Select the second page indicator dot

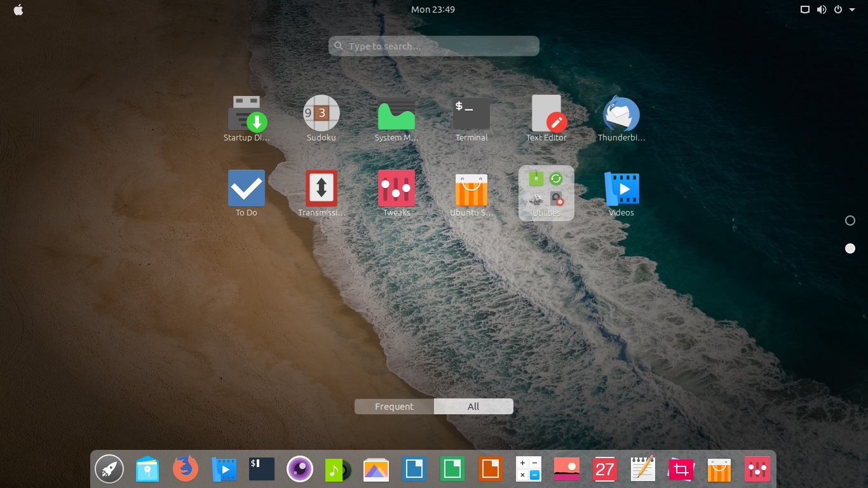(x=850, y=248)
